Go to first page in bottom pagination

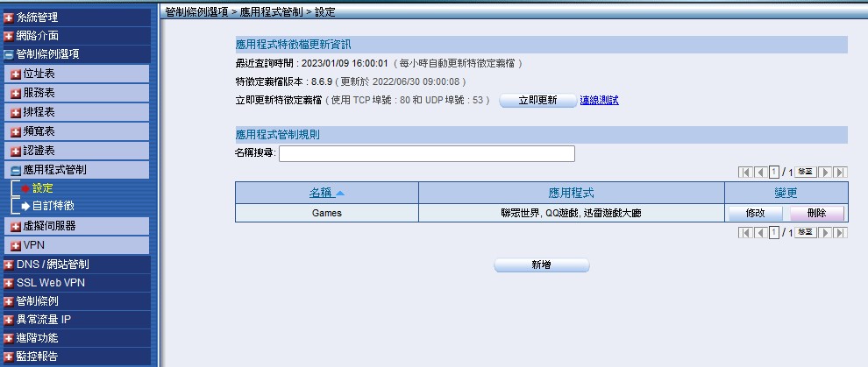(746, 233)
